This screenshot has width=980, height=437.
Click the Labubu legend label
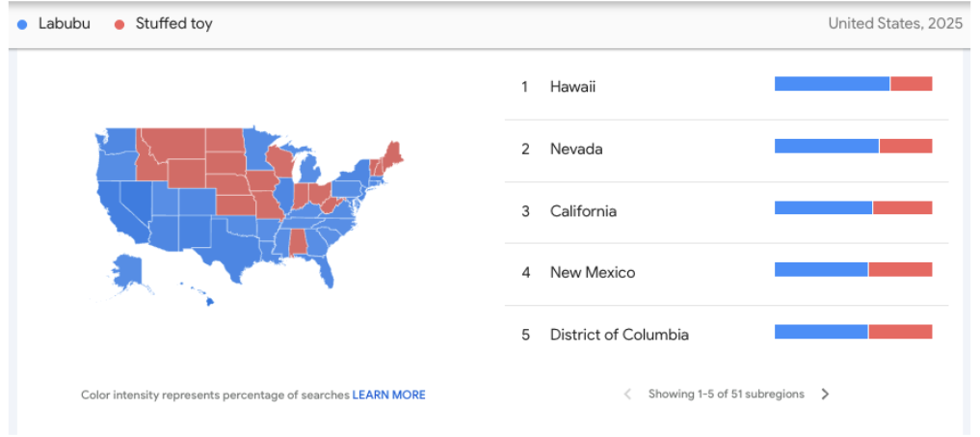pyautogui.click(x=64, y=24)
